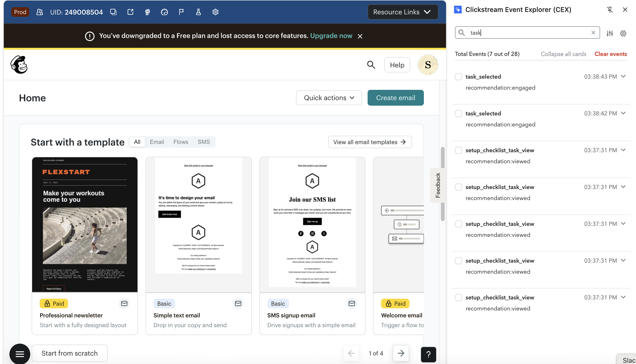Select the Flows template filter tab
Viewport: 636px width, 364px height.
(x=181, y=142)
